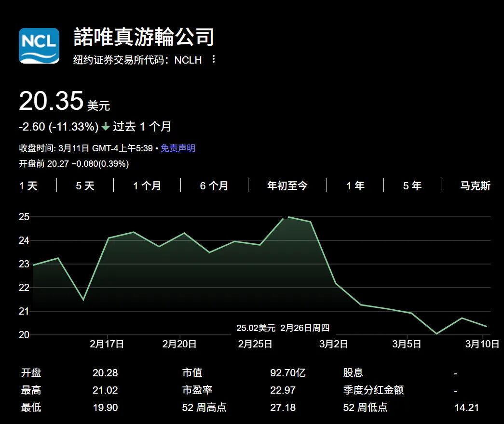This screenshot has width=504, height=424.
Task: Switch to 年初至今 year-to-date tab
Action: click(287, 186)
